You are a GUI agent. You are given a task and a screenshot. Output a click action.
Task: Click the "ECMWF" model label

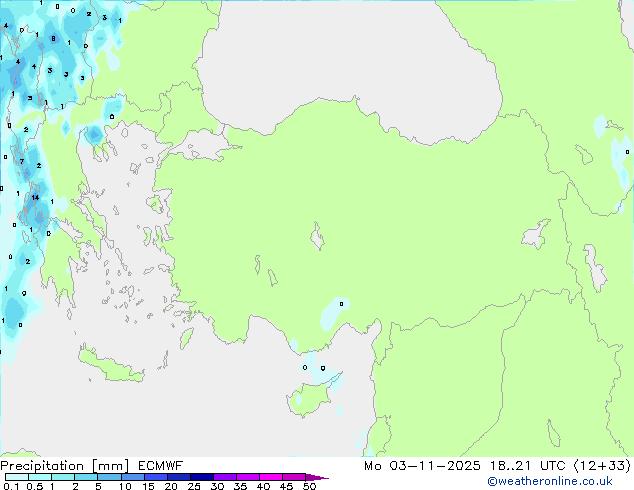[161, 466]
